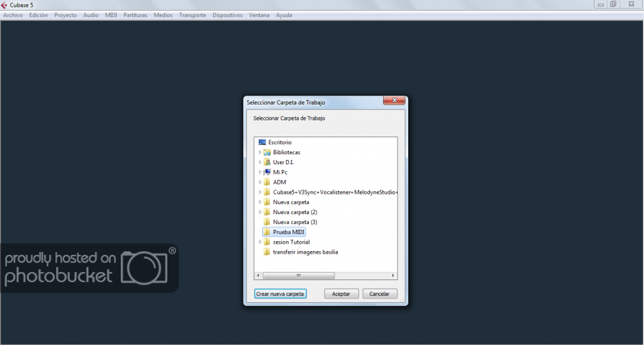Click the horizontal scrollbar left arrow
Screen dimensions: 644x345
[x=258, y=276]
